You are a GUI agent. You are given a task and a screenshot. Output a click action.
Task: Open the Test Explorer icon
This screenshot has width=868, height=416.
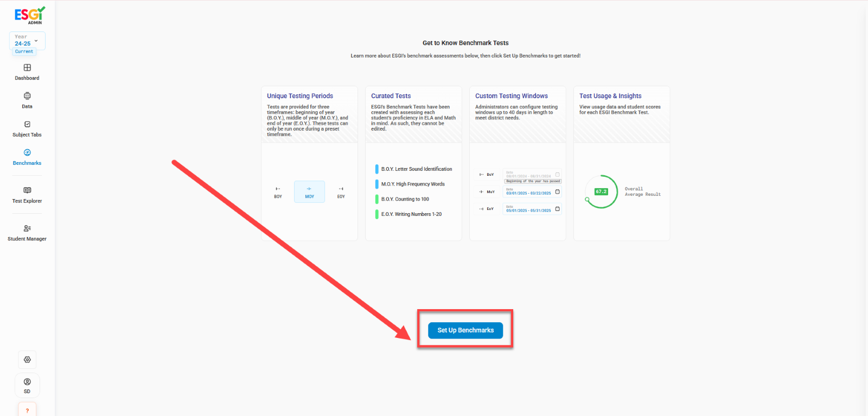27,190
